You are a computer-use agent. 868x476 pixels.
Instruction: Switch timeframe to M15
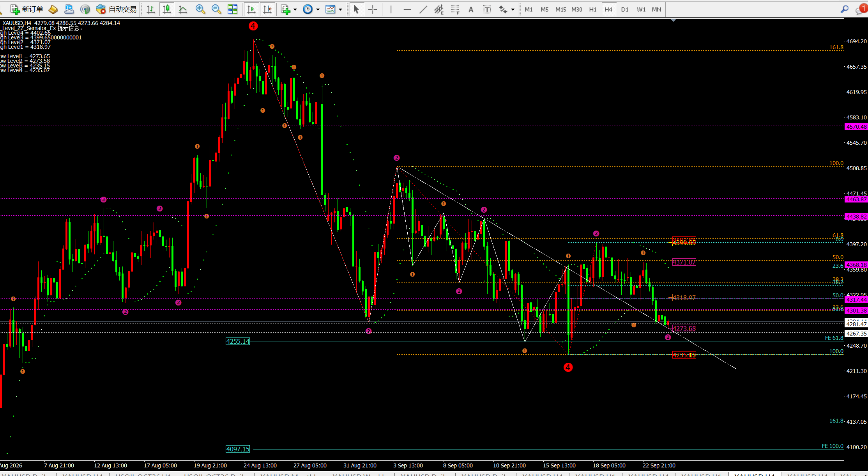click(x=560, y=9)
